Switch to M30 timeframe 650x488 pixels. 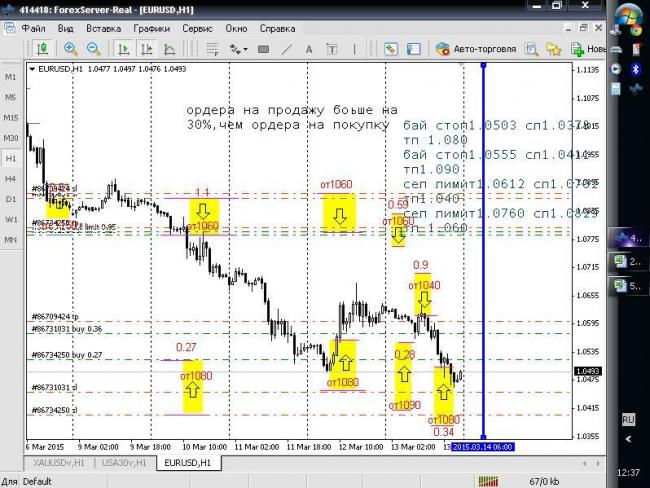10,138
